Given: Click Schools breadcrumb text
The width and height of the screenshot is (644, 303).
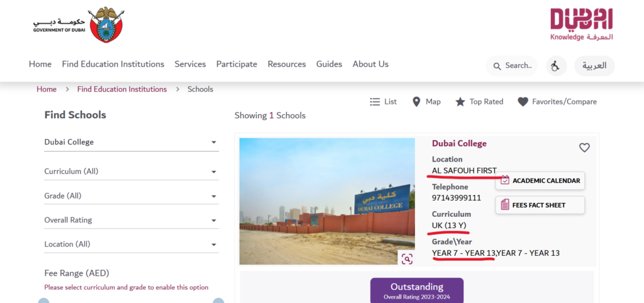Looking at the screenshot, I should [201, 89].
